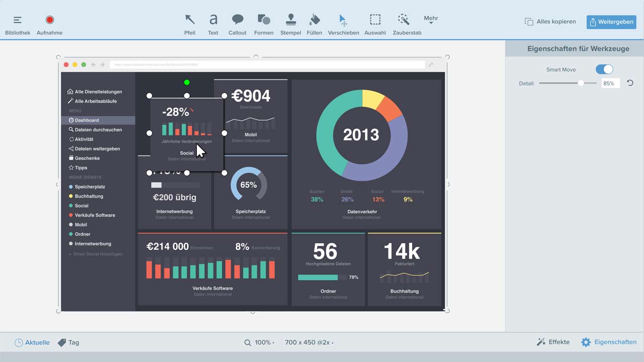Expand the Mehr tools dropdown
The image size is (644, 362).
click(x=431, y=20)
